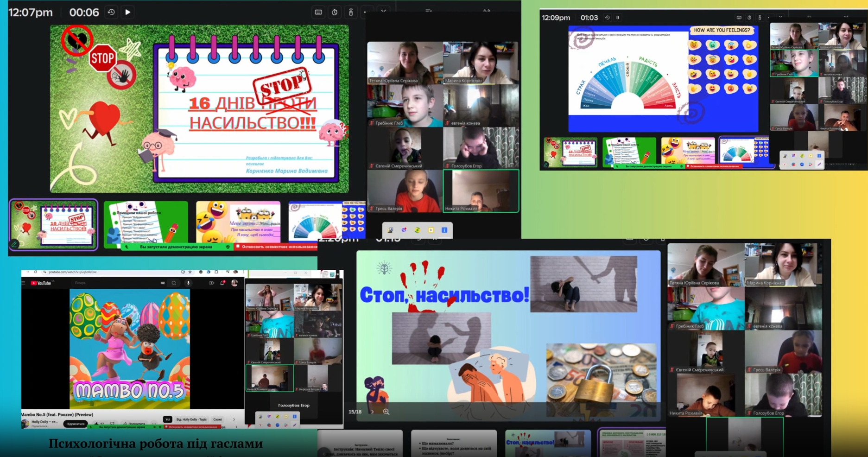The width and height of the screenshot is (868, 457).
Task: Click the stopwatch icon in the 12:07pm presenter view
Action: pyautogui.click(x=335, y=13)
